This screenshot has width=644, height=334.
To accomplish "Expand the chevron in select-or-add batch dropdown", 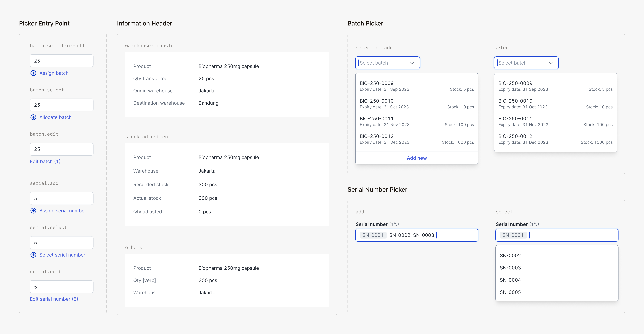I will click(412, 63).
